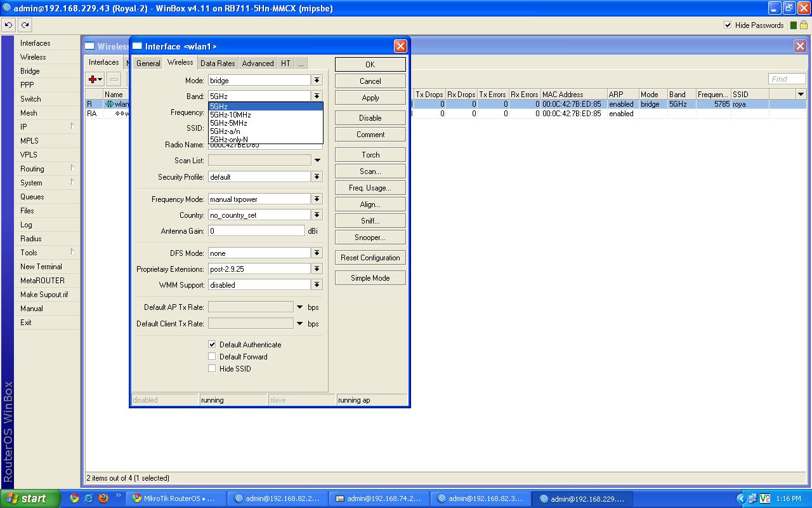Switch to admin@192.168.74.2 taskbar window
The image size is (812, 508).
(379, 498)
